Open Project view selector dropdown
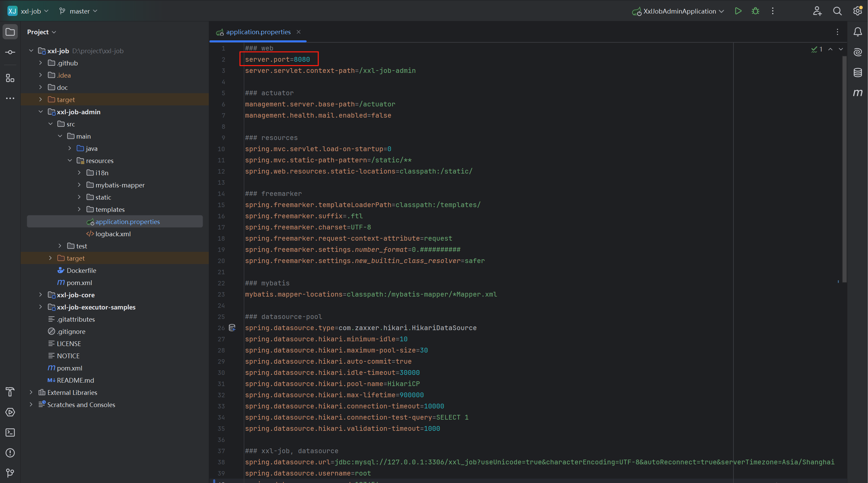Image resolution: width=868 pixels, height=483 pixels. coord(41,32)
